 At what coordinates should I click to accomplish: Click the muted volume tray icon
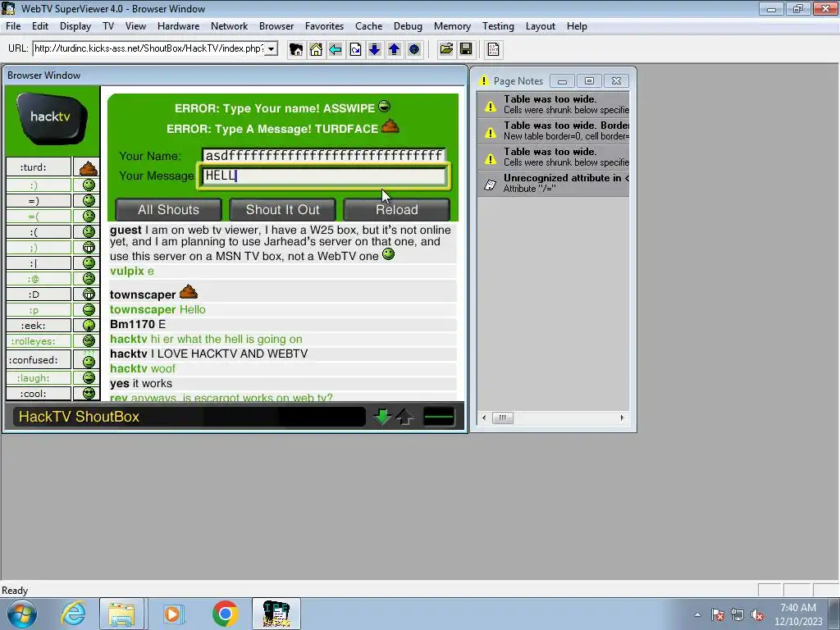[x=757, y=614]
